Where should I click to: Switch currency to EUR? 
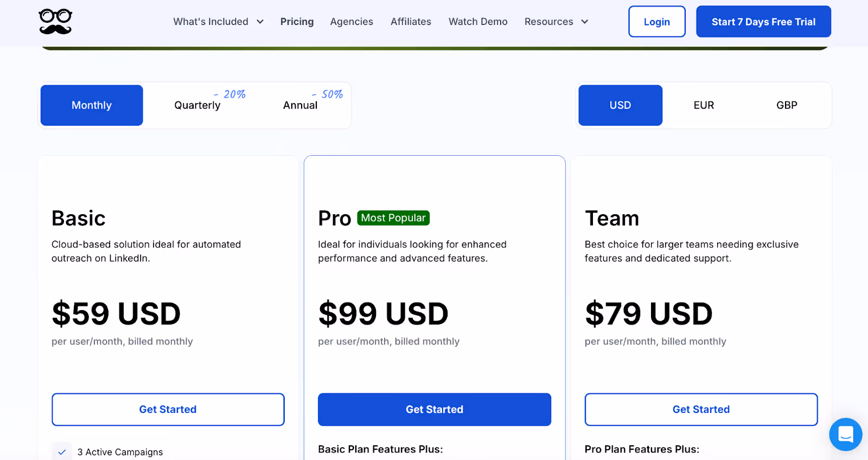(704, 105)
